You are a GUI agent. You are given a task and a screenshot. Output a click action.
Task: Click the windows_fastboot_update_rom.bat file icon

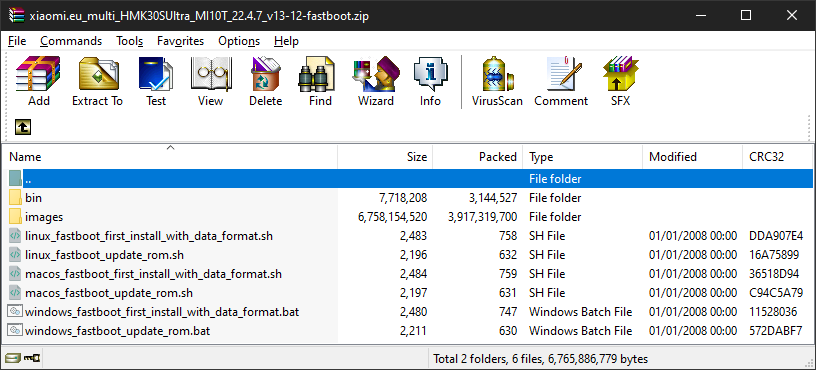coord(16,330)
